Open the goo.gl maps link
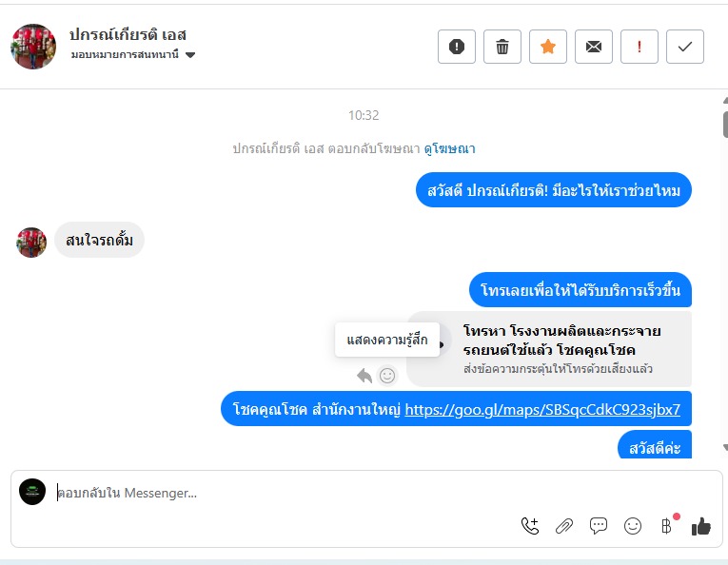Screen dimensions: 728x565 [x=542, y=410]
